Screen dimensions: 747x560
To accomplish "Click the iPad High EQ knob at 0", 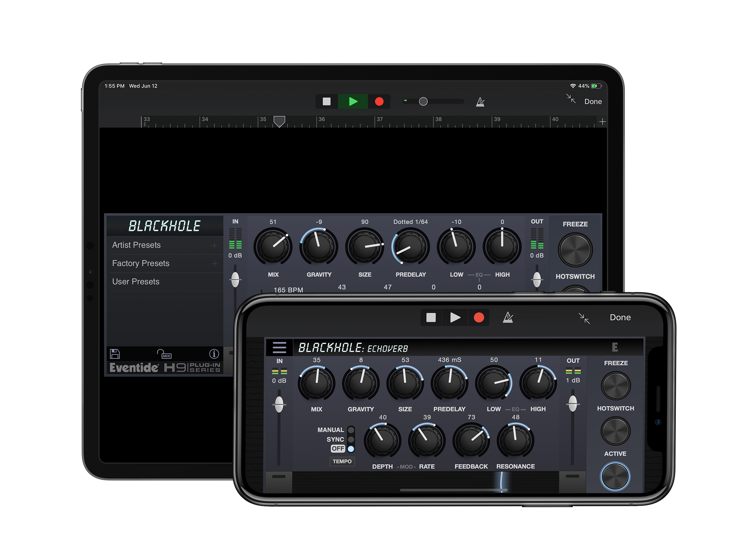I will coord(502,246).
